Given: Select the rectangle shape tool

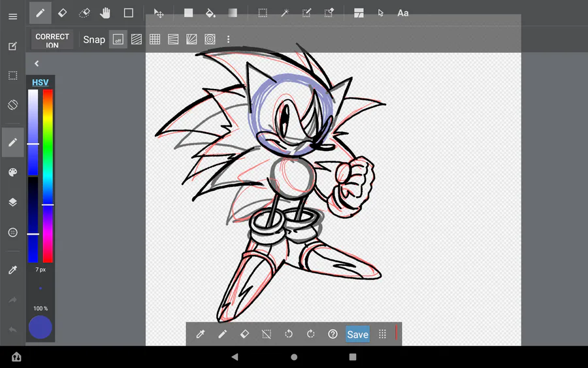Looking at the screenshot, I should tap(129, 13).
